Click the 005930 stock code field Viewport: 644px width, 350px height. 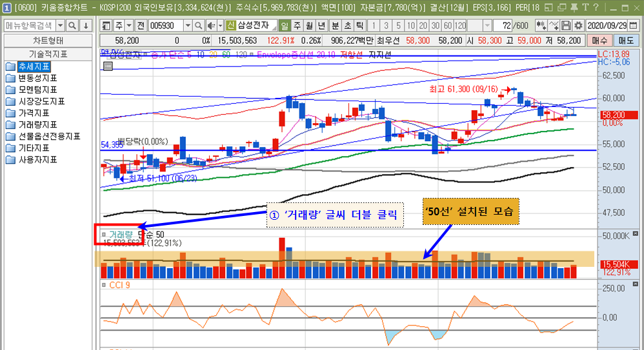point(166,26)
